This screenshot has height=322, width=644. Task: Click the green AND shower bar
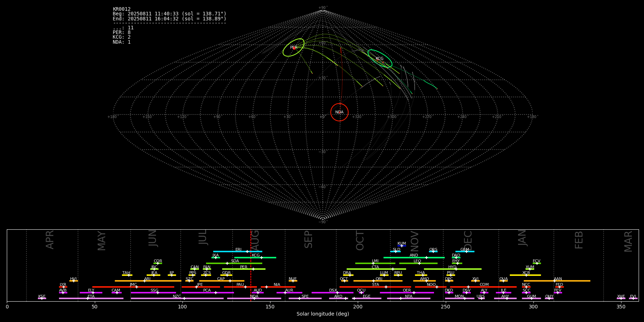[414, 257]
